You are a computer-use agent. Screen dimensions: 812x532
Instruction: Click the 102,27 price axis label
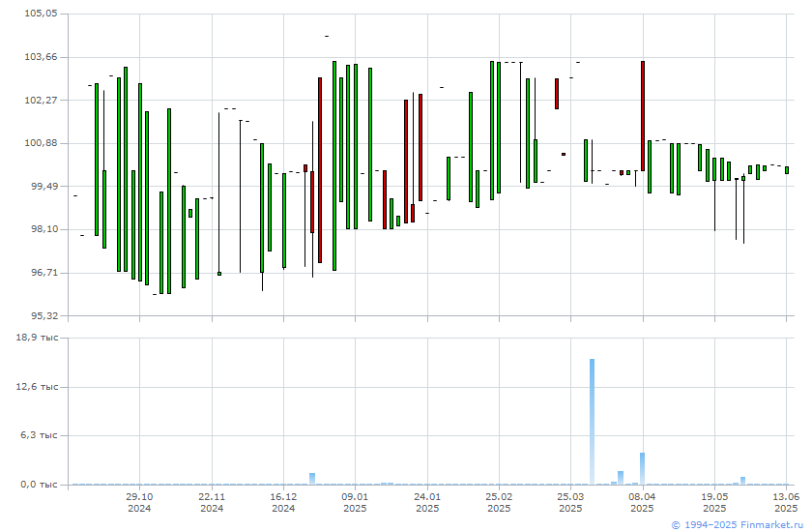[41, 100]
